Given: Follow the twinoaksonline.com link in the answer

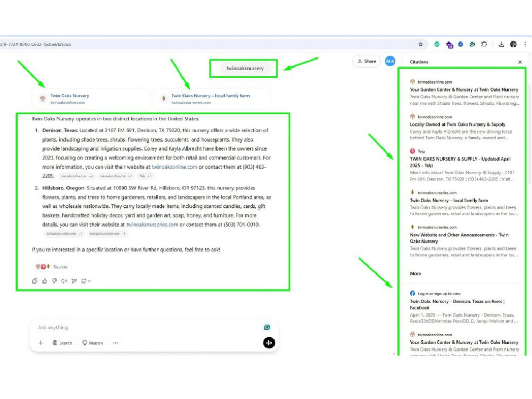Looking at the screenshot, I should pyautogui.click(x=174, y=167).
